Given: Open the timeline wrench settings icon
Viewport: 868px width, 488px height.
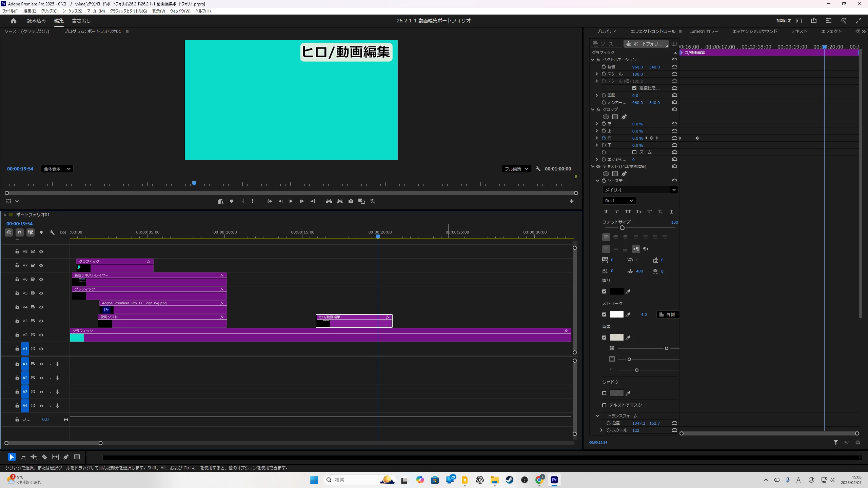Looking at the screenshot, I should click(x=52, y=232).
